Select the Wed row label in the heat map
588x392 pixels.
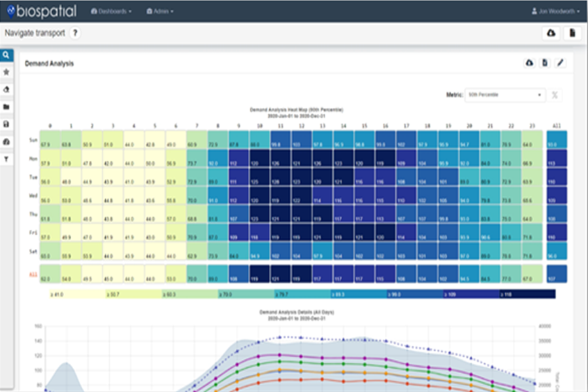point(33,196)
